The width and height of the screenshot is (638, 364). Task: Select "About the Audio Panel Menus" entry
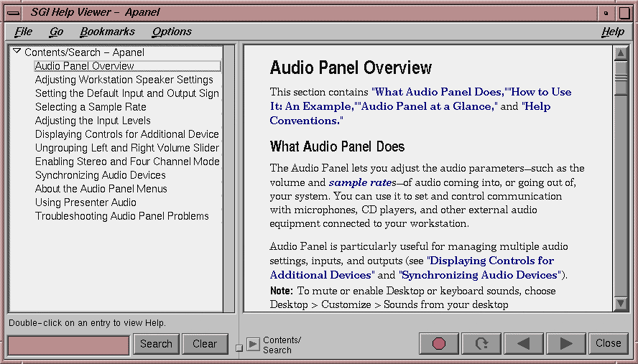(x=101, y=189)
